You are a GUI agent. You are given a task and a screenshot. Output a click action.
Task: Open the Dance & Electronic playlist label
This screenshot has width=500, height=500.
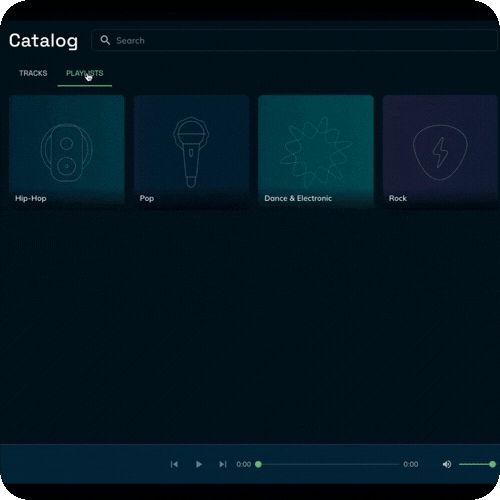click(298, 198)
